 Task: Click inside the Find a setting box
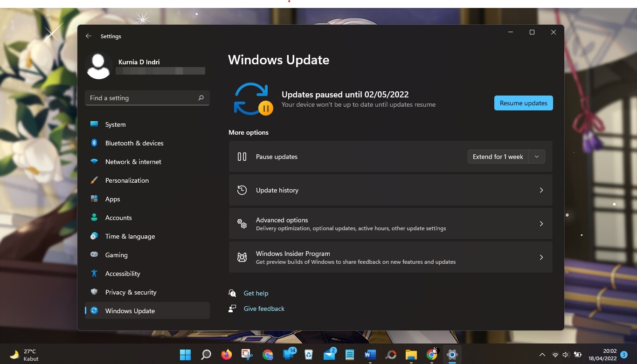coord(147,98)
